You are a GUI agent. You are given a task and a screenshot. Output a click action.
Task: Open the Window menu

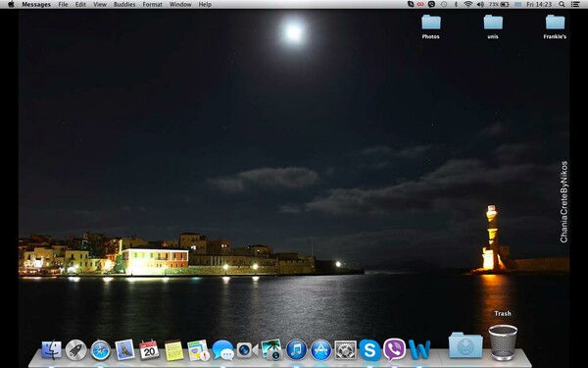(180, 5)
